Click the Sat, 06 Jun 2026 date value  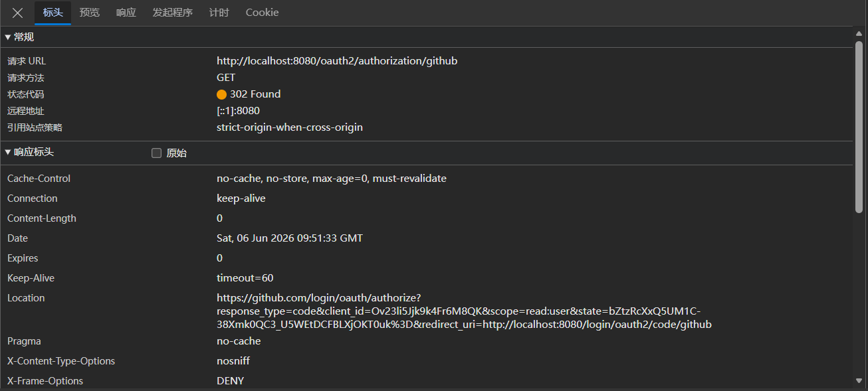pos(290,238)
